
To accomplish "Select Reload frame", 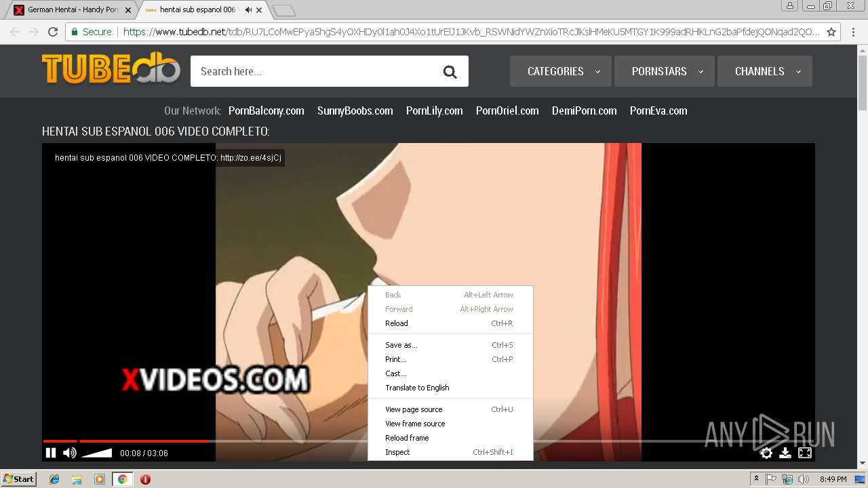I will click(450, 438).
